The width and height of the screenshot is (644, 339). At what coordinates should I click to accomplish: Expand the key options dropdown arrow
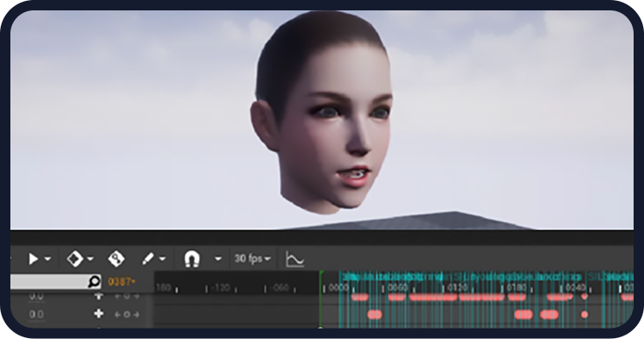(90, 259)
